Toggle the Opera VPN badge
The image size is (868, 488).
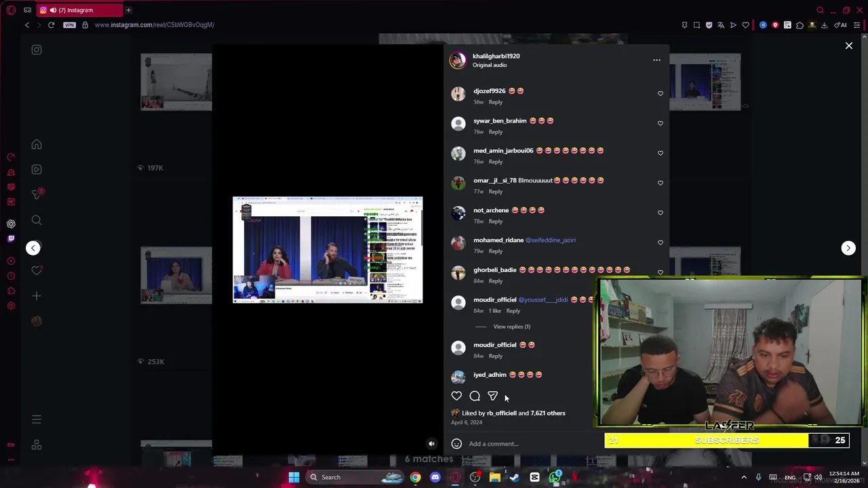pos(69,25)
